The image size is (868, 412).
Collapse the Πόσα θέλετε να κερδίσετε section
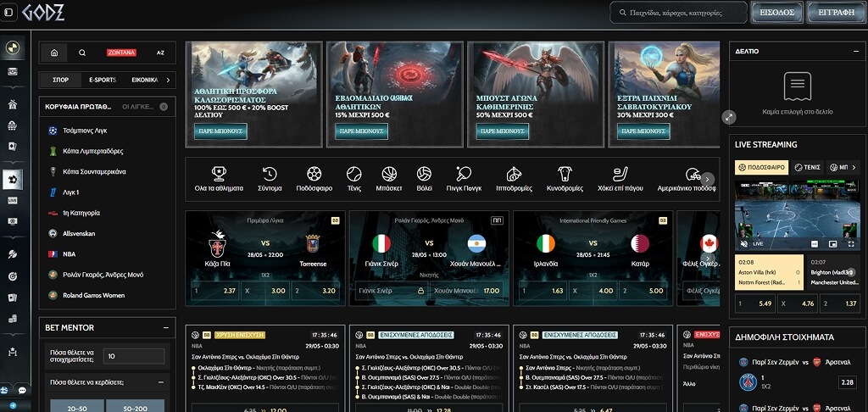(x=161, y=382)
